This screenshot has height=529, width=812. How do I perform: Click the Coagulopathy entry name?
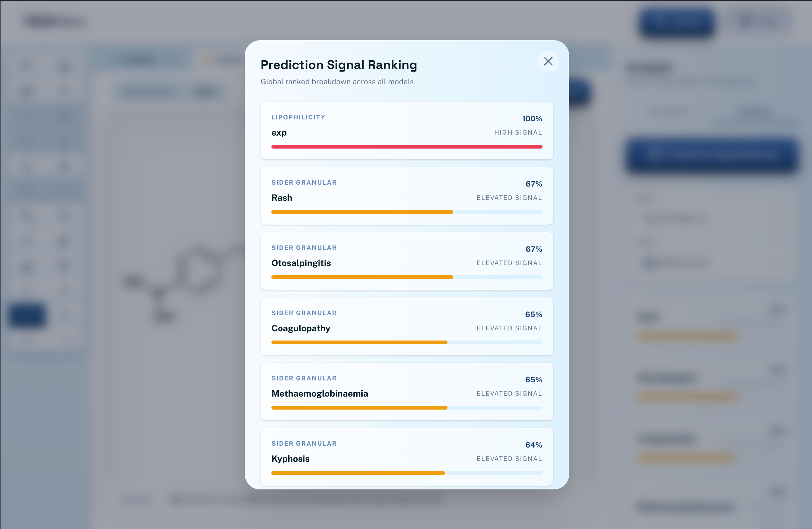coord(300,328)
